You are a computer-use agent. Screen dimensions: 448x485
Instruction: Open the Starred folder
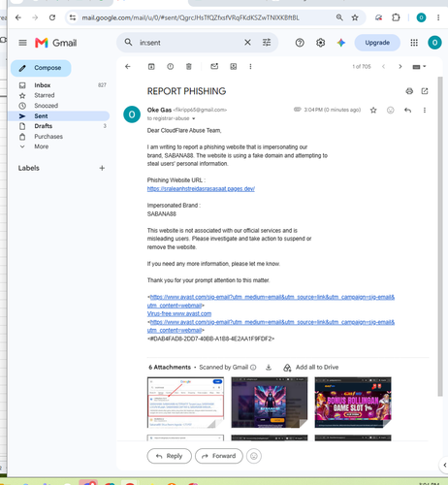click(59, 95)
